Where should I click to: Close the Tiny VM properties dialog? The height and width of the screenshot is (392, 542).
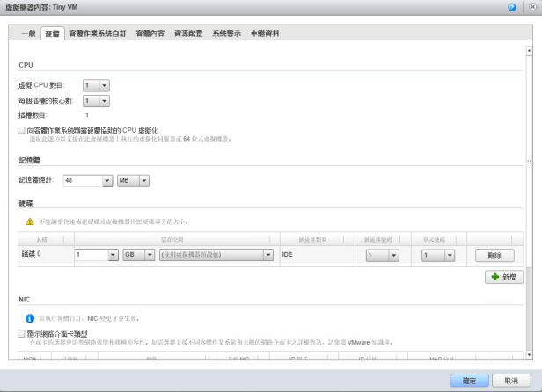click(532, 7)
